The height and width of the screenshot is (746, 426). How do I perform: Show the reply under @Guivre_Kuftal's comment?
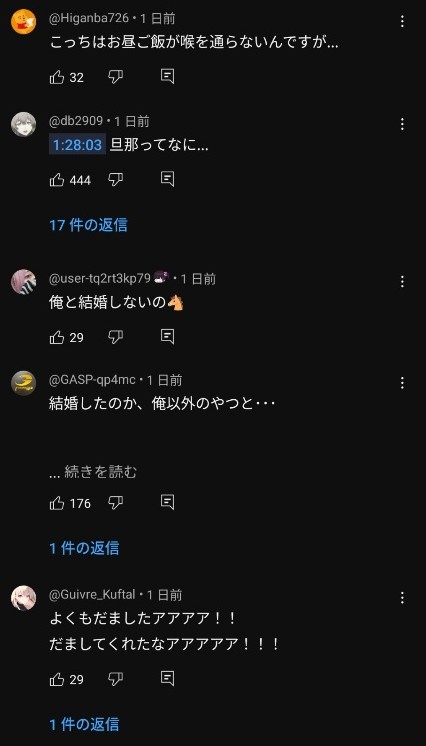84,724
